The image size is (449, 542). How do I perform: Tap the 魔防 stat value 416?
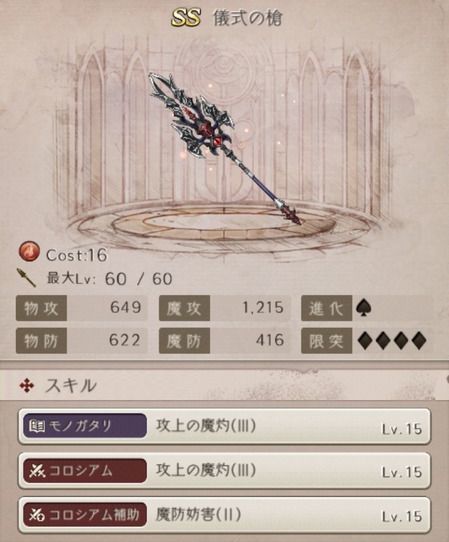point(270,340)
